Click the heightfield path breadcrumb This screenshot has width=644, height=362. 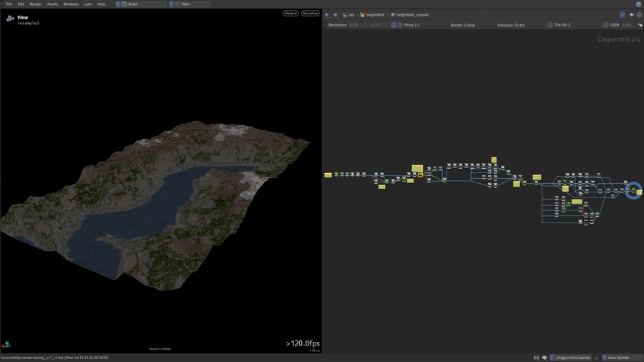point(373,15)
